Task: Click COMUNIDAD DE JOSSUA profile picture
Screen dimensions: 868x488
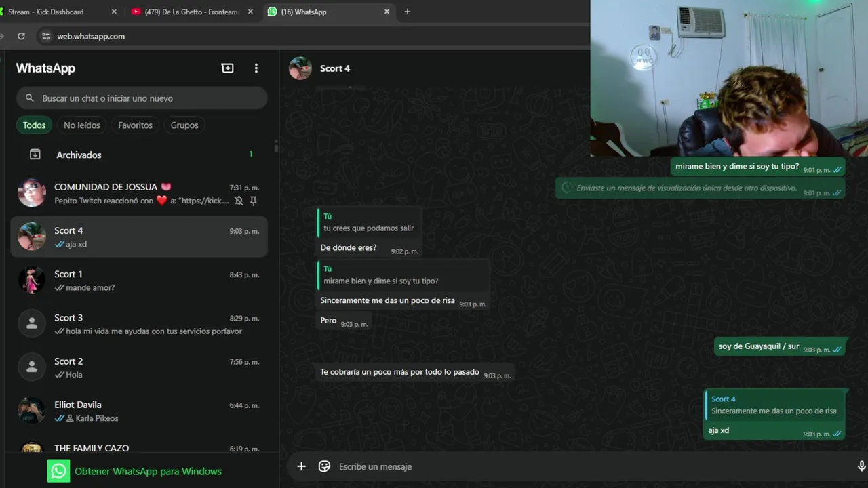Action: click(32, 193)
